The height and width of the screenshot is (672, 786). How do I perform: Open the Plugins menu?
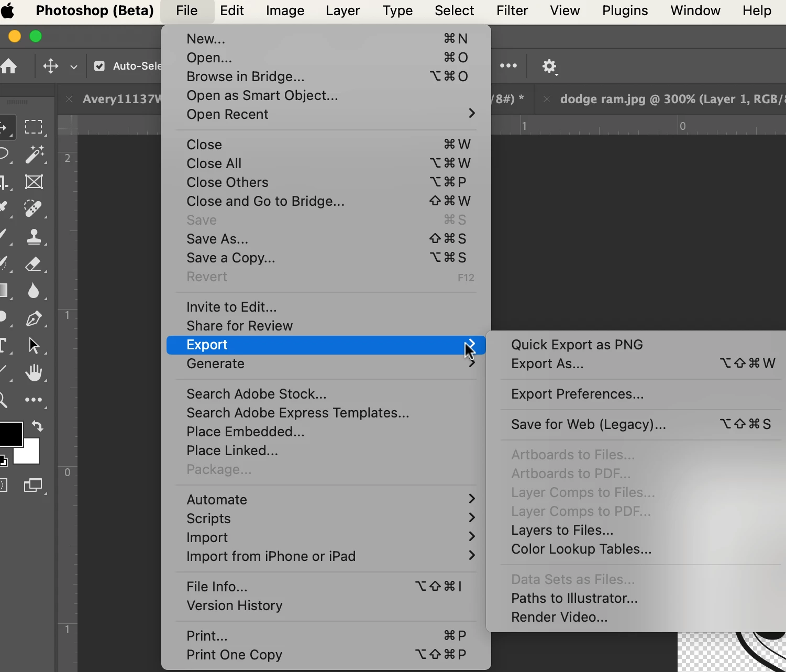pyautogui.click(x=625, y=10)
